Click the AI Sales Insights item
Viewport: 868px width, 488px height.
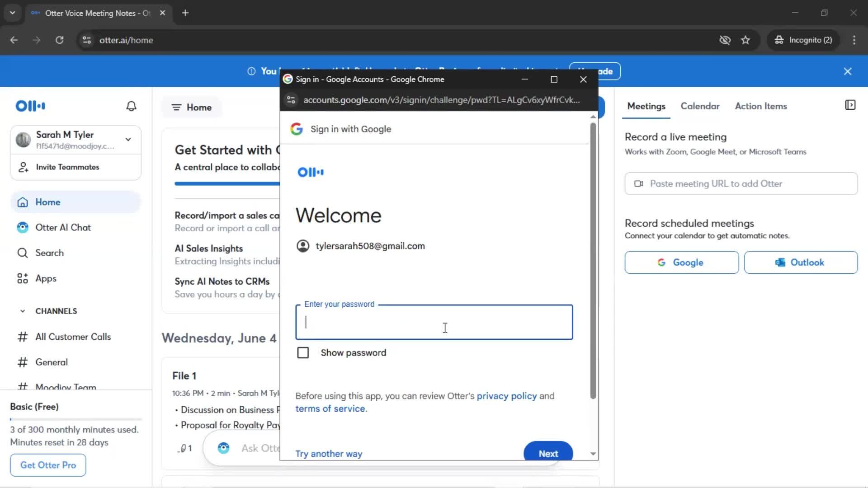(x=227, y=255)
